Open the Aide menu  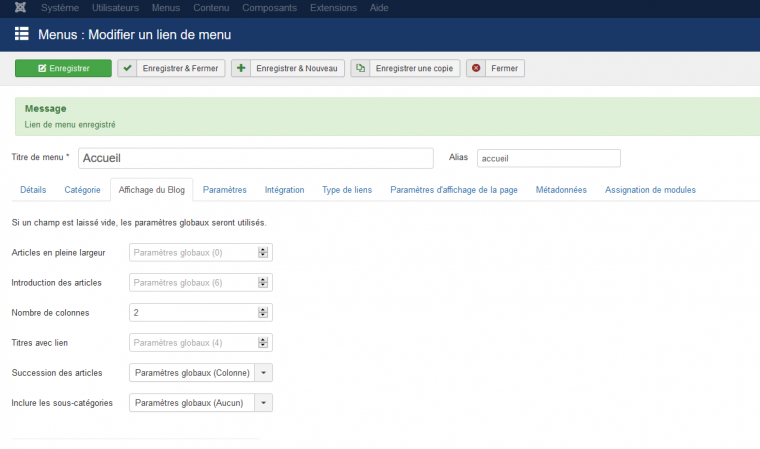379,8
